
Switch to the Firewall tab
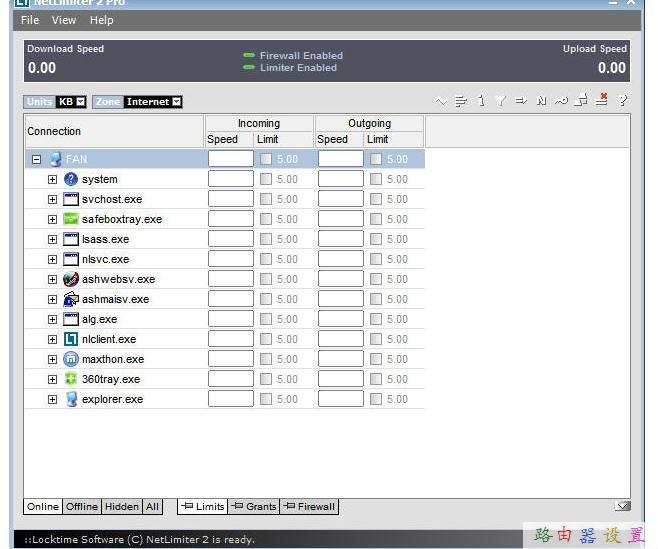coord(309,507)
